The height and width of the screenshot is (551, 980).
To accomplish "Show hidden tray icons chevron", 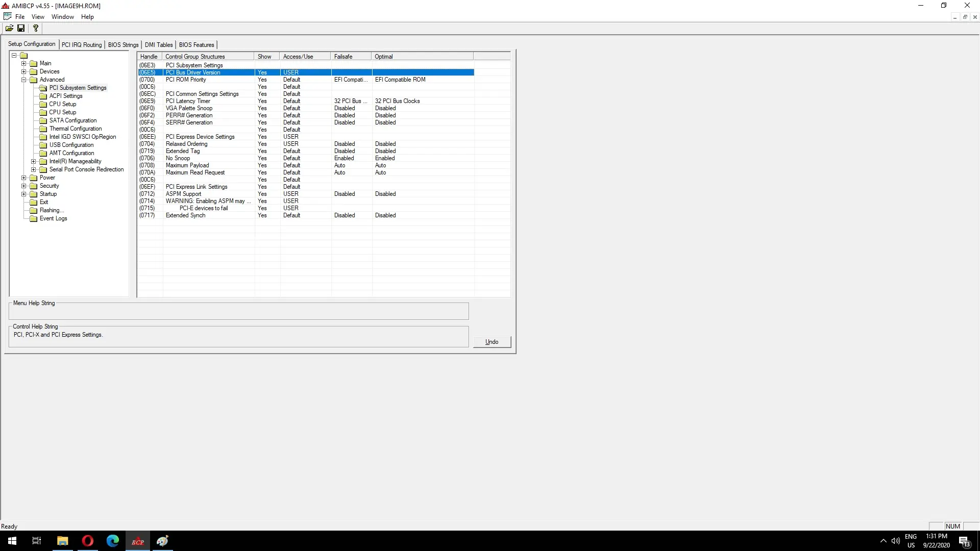I will click(883, 541).
